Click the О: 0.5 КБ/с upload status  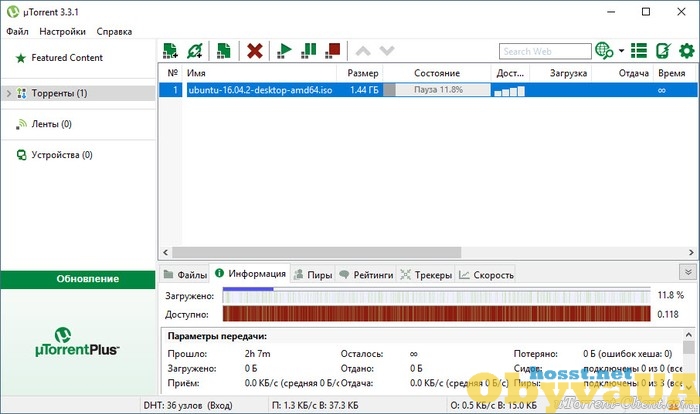[x=493, y=406]
